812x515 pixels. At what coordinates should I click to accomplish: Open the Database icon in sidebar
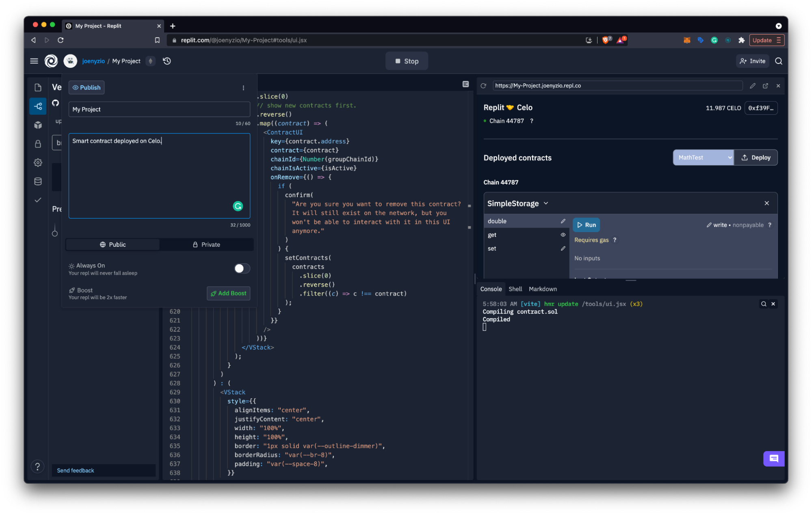(x=38, y=181)
